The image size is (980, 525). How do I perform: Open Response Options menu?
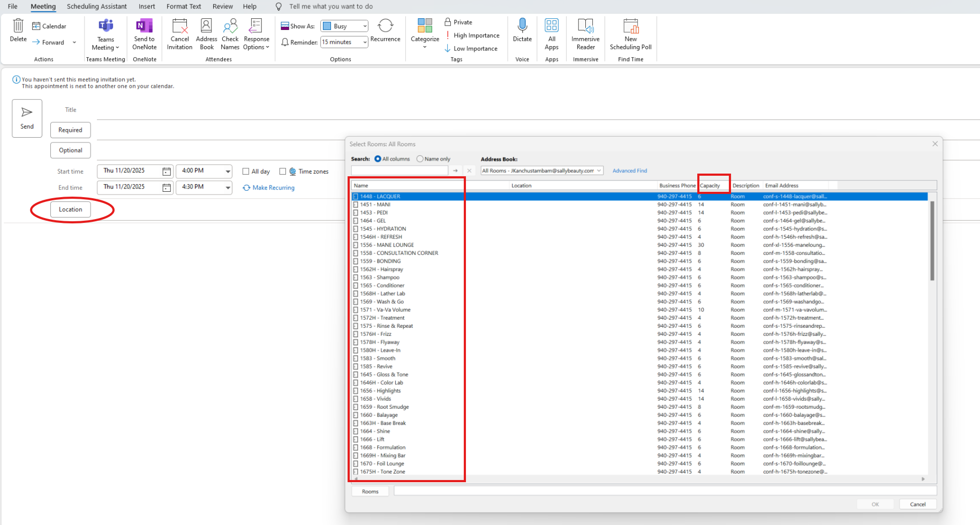click(x=257, y=34)
